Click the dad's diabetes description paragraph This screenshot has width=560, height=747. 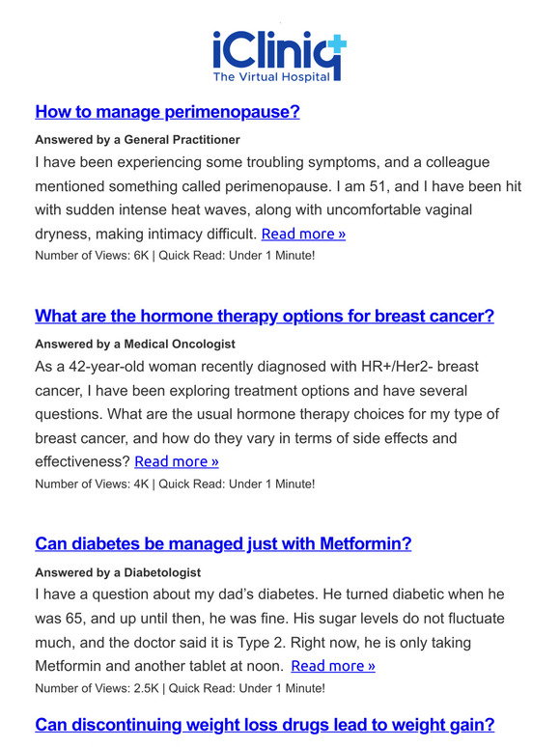click(269, 630)
